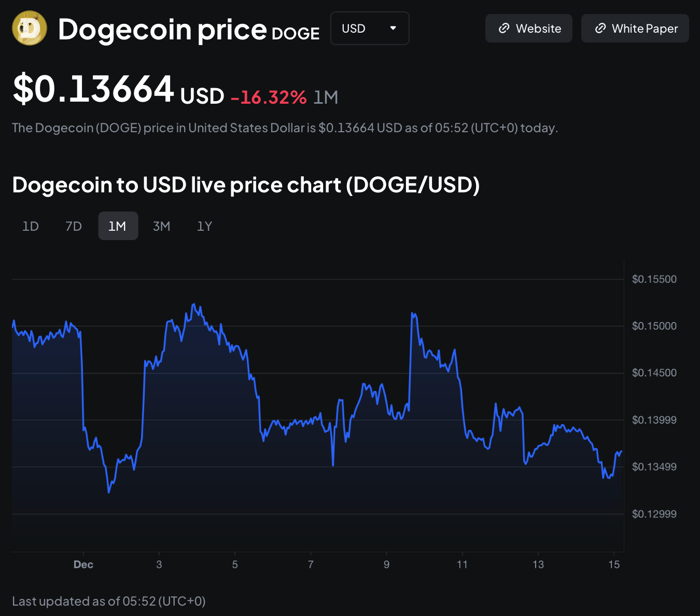Screen dimensions: 700x616
Task: Click the link icon on Website button
Action: pyautogui.click(x=503, y=29)
